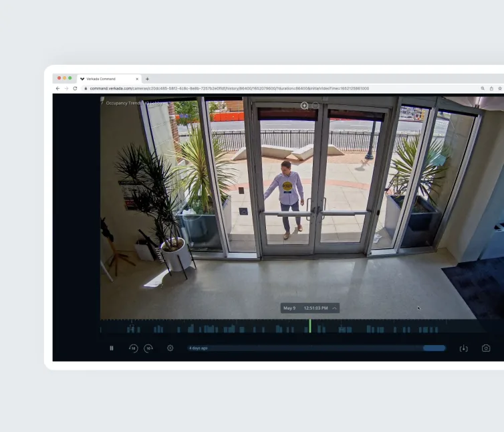The width and height of the screenshot is (504, 432).
Task: Download the video clip
Action: (464, 348)
